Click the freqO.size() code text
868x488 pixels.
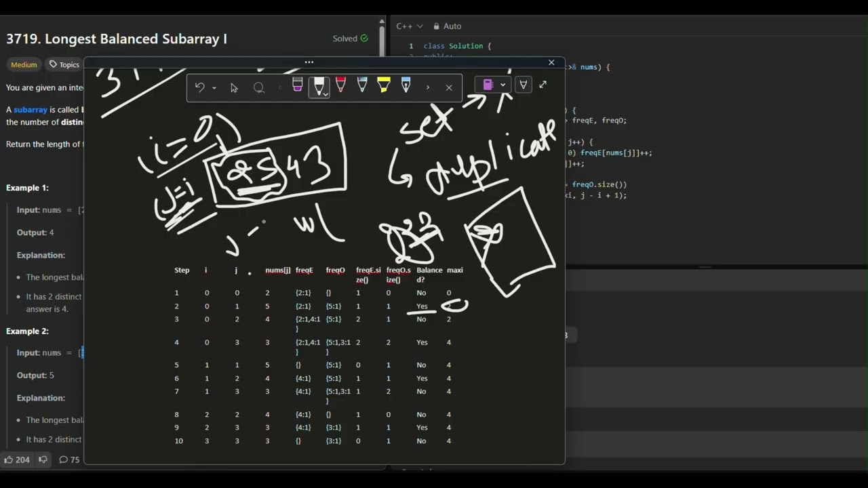click(x=599, y=184)
